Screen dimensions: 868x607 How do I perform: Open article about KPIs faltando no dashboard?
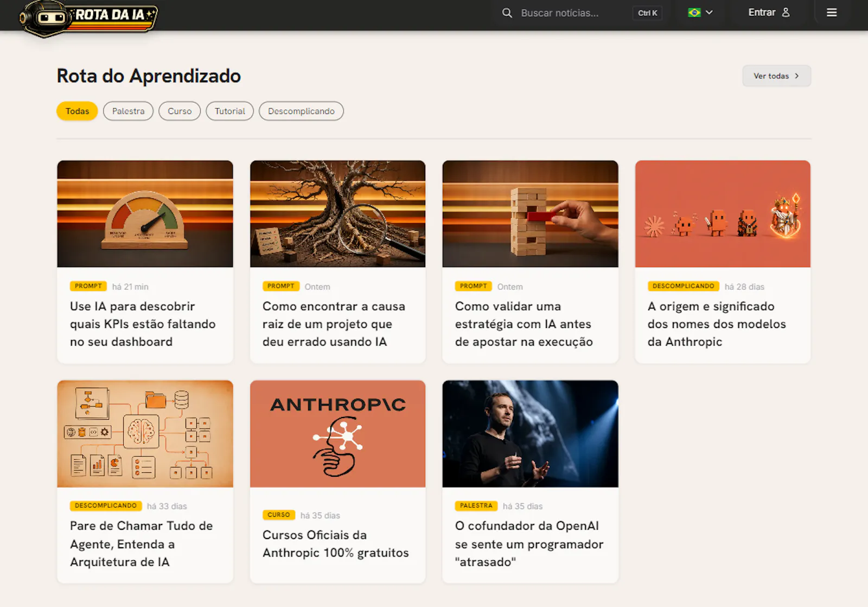click(143, 324)
